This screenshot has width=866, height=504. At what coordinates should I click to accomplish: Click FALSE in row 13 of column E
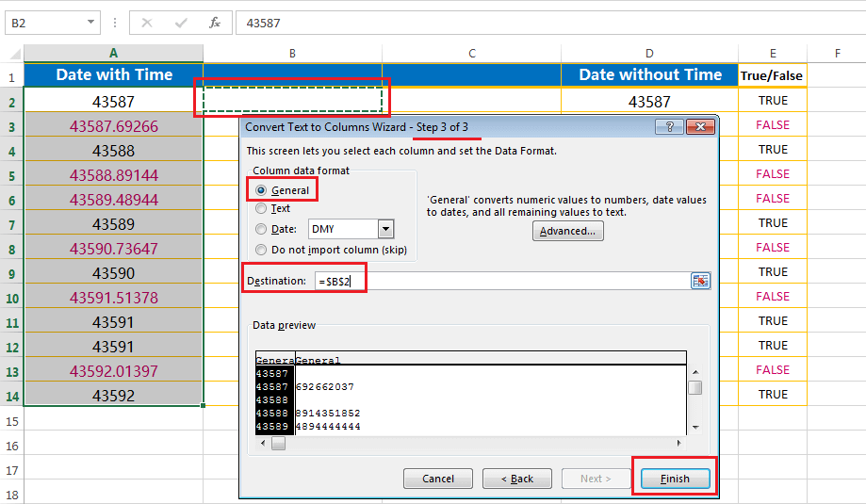click(x=773, y=370)
